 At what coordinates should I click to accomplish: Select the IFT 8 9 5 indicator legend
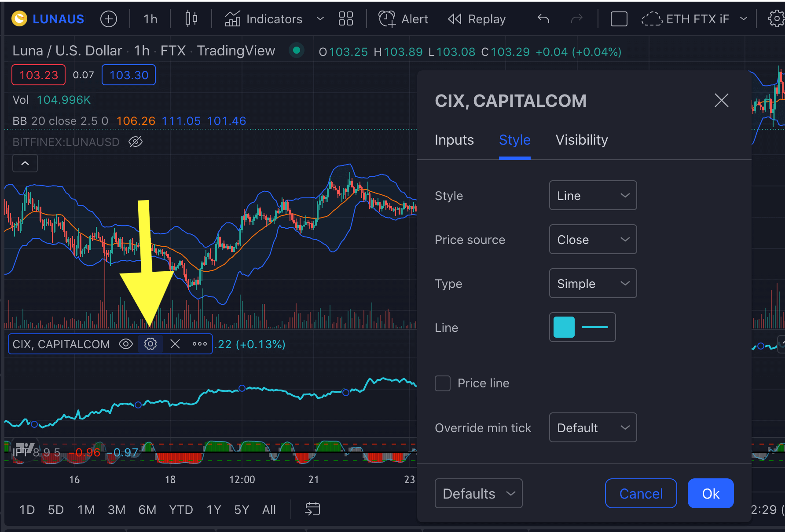[37, 452]
